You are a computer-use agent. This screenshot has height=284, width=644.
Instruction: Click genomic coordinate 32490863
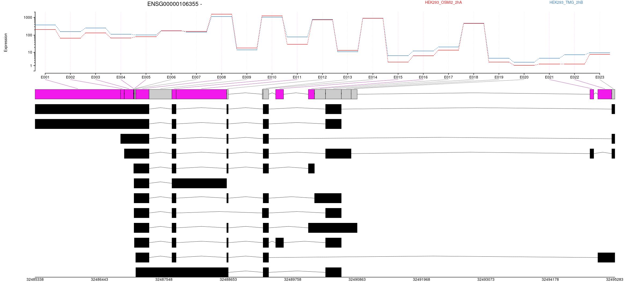point(357,280)
